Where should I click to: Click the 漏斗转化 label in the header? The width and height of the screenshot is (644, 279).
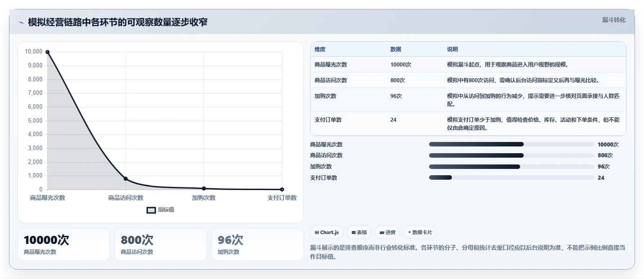click(613, 20)
